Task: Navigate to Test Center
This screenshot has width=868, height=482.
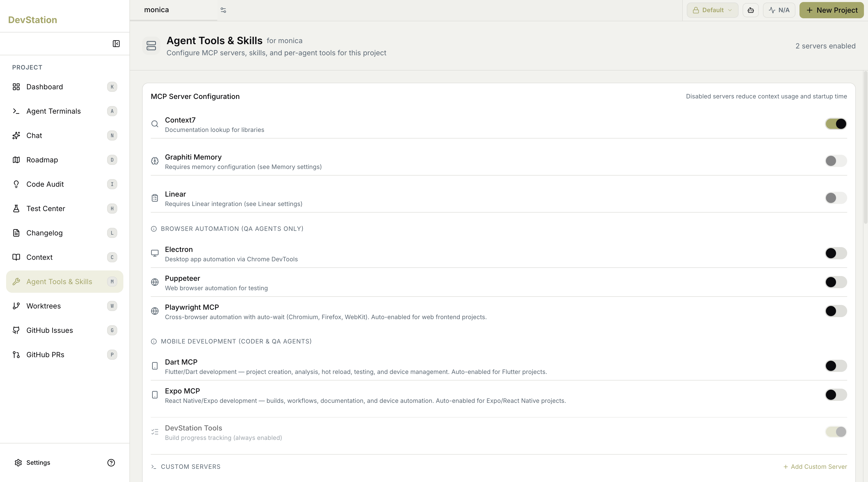Action: click(65, 209)
